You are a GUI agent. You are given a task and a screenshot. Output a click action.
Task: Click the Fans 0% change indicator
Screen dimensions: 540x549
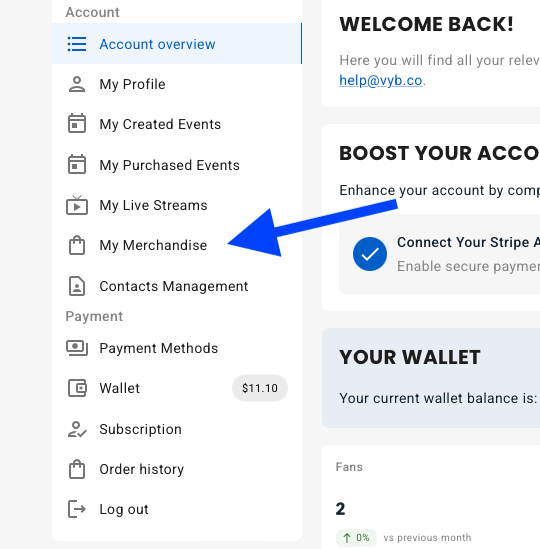click(356, 537)
